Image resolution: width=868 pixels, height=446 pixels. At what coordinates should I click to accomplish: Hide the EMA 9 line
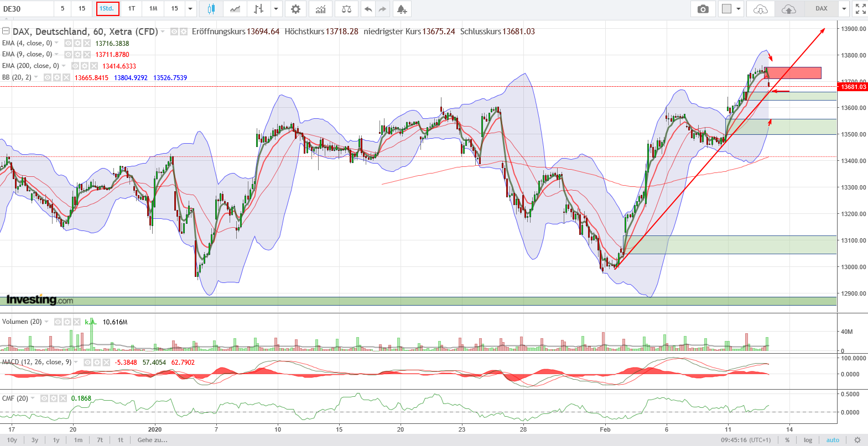pos(69,55)
